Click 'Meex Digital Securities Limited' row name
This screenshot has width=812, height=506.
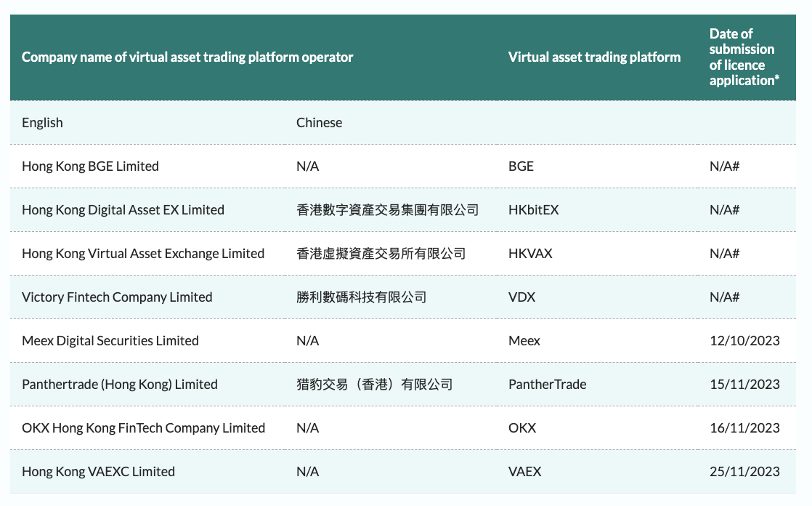point(110,341)
